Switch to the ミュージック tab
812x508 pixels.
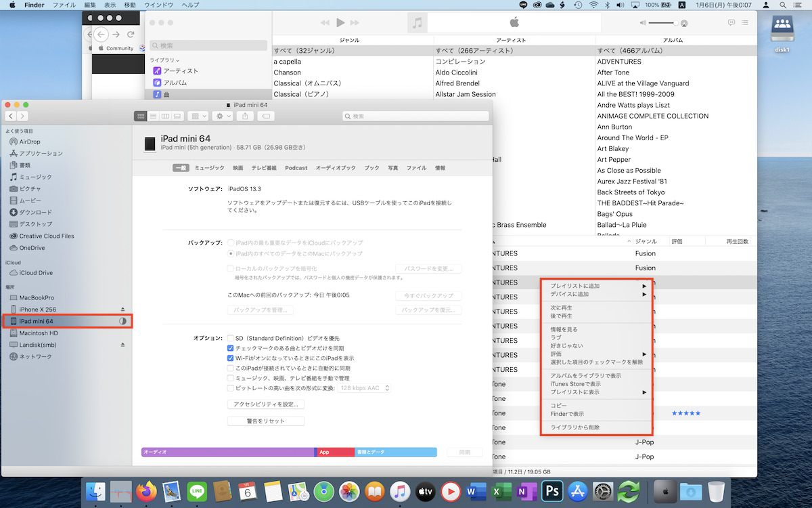209,168
